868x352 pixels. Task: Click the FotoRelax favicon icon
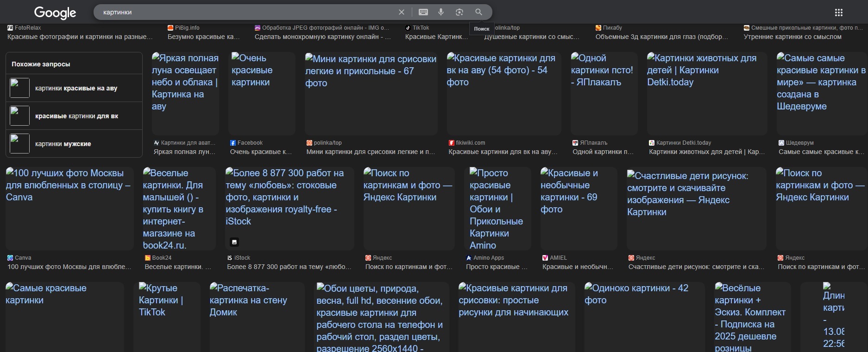tap(10, 28)
